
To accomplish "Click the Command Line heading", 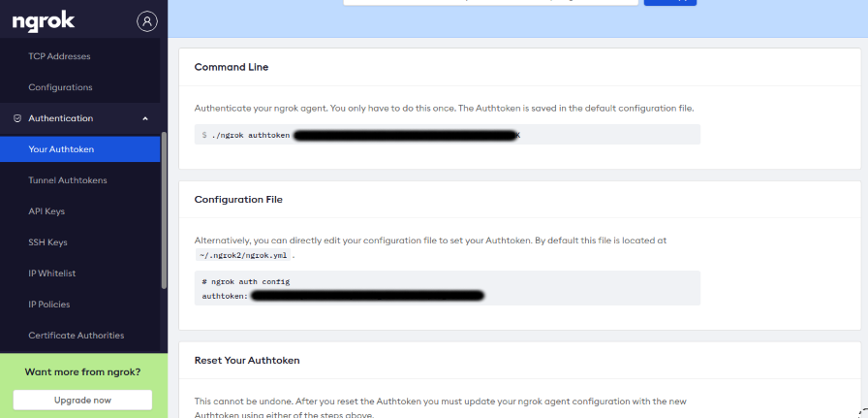I will coord(232,67).
